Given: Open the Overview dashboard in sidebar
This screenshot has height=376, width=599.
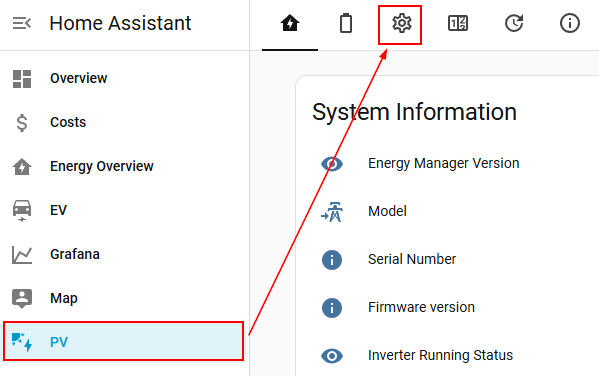Looking at the screenshot, I should [124, 78].
